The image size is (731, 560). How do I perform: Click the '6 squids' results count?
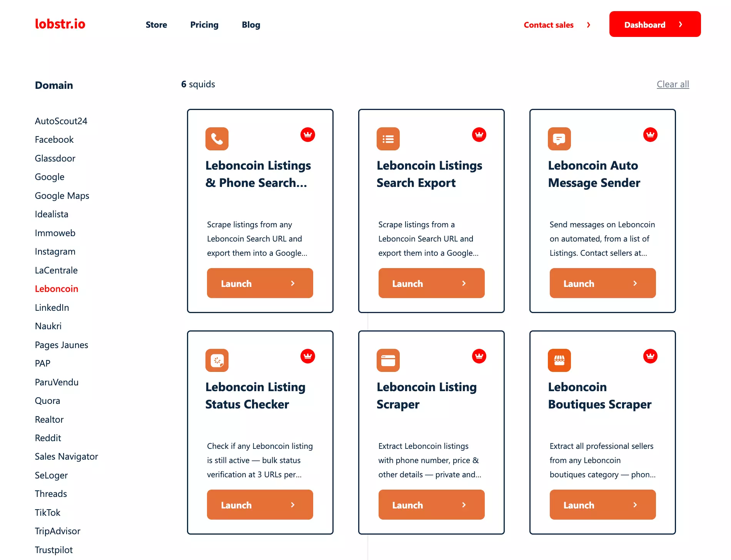point(198,84)
